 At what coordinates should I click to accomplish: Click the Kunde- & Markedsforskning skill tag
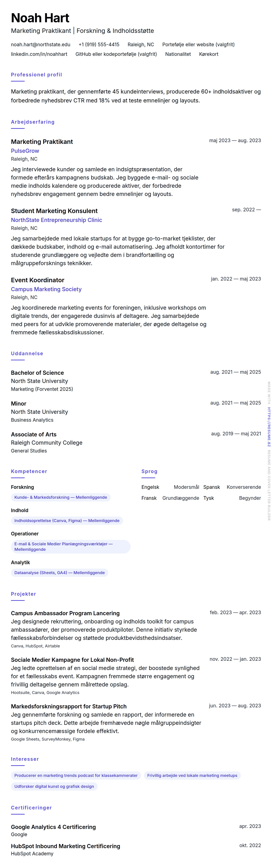pyautogui.click(x=61, y=497)
